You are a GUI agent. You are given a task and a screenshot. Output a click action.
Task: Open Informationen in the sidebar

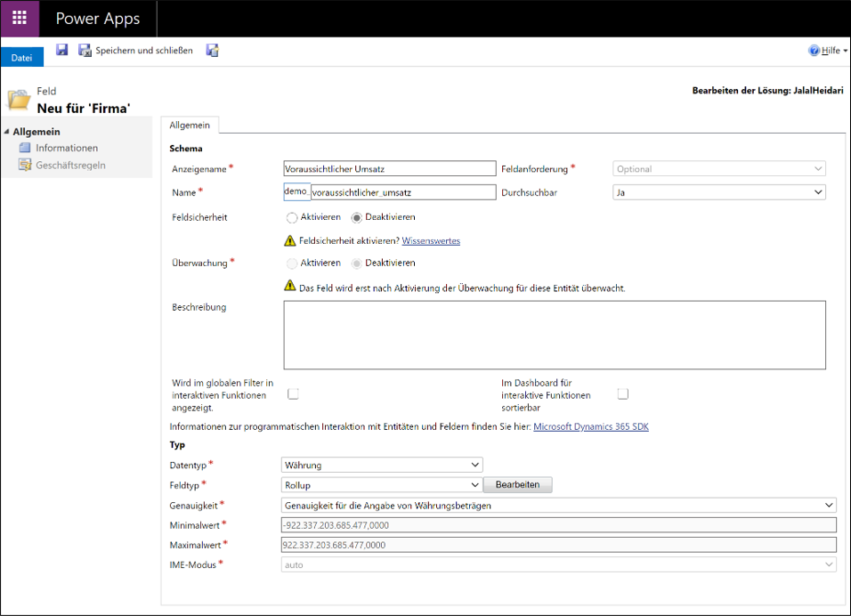tap(67, 148)
